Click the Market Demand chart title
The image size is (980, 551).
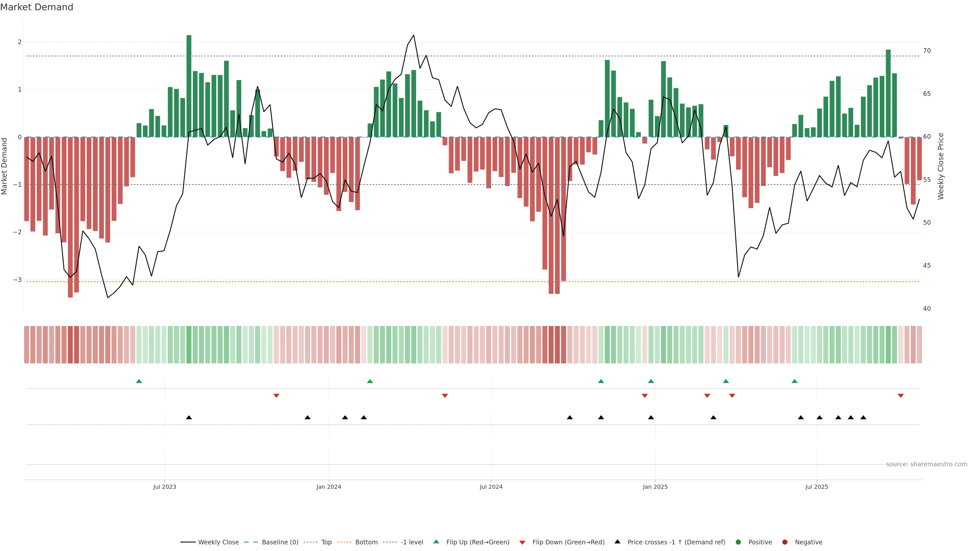point(36,7)
